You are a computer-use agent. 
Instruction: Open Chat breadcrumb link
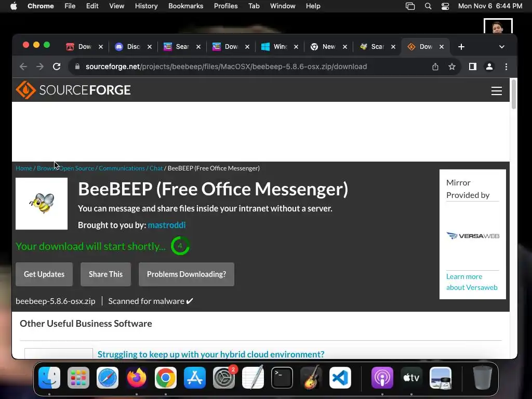tap(156, 168)
